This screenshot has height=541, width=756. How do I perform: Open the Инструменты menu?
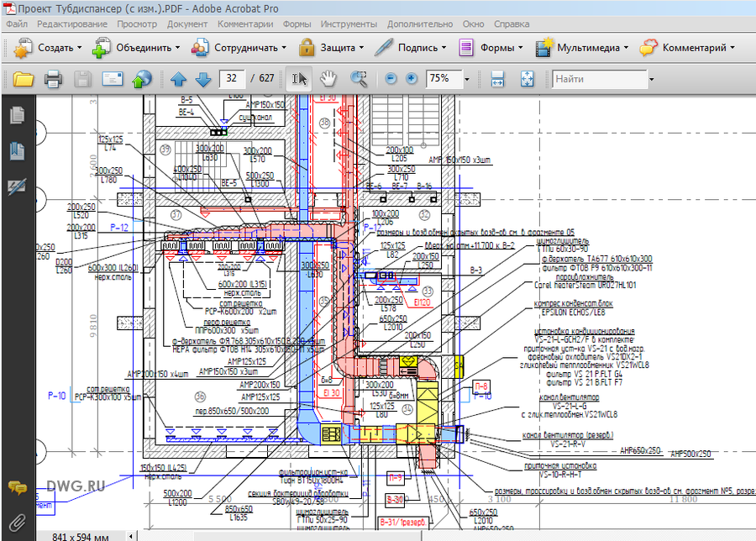[349, 24]
